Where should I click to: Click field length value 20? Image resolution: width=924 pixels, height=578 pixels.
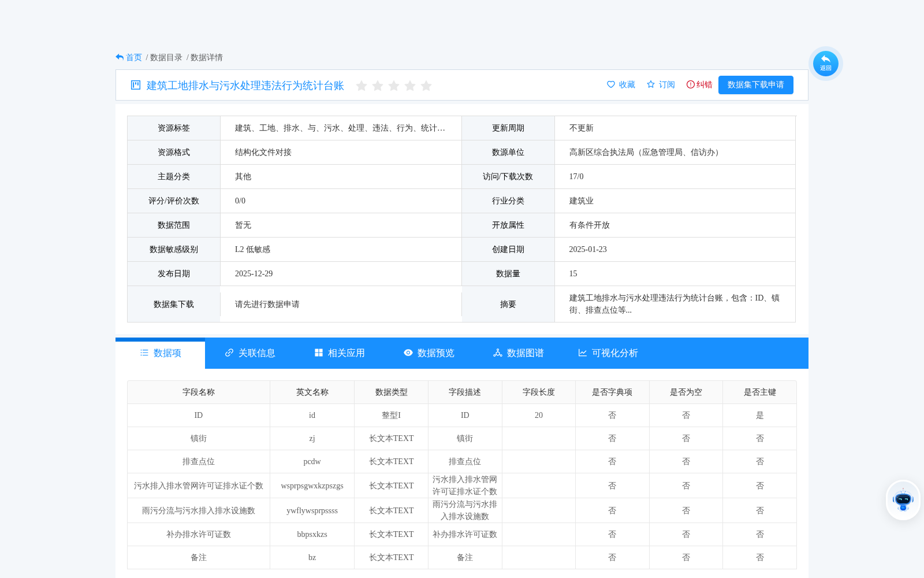click(x=539, y=416)
